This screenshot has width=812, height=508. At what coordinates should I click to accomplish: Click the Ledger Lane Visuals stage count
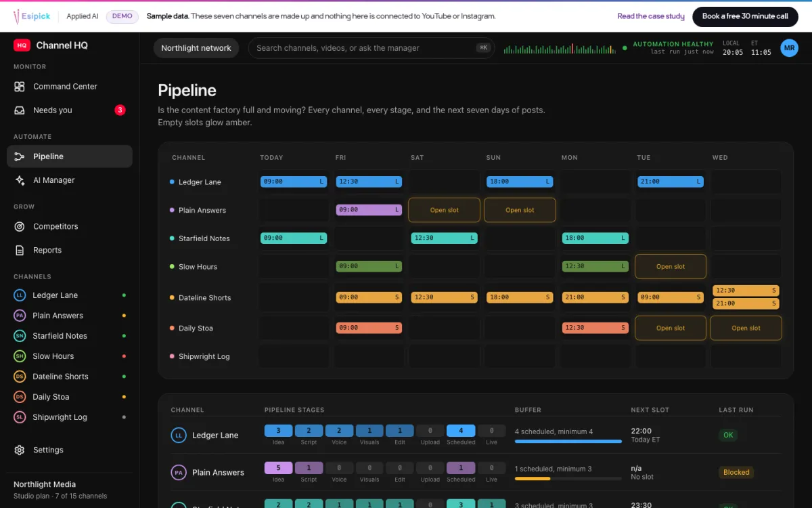pyautogui.click(x=369, y=431)
